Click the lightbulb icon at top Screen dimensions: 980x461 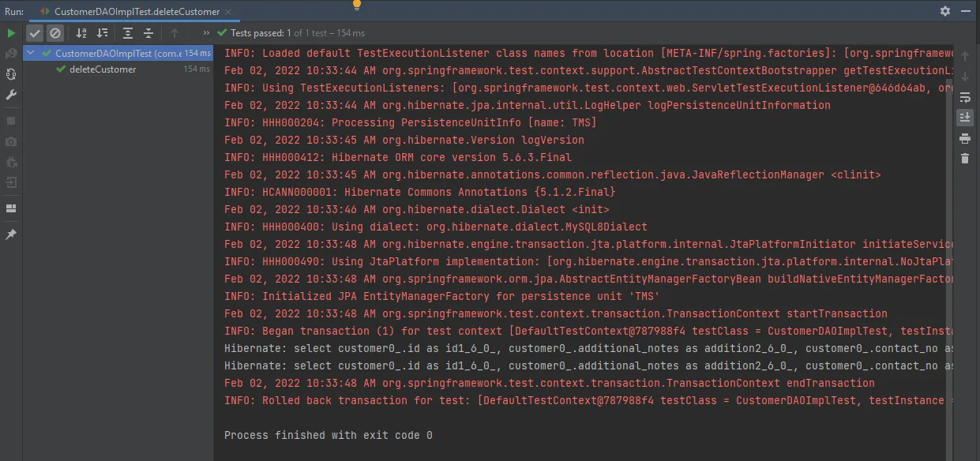357,5
